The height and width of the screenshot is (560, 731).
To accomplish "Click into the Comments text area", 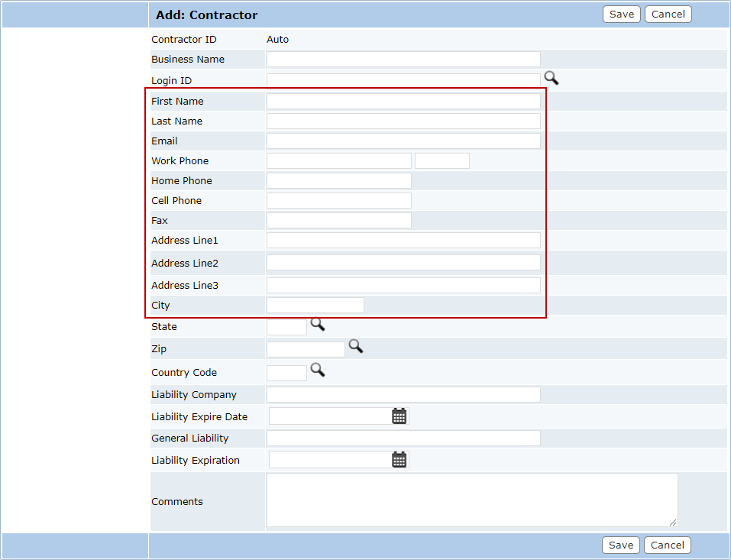I will tap(471, 500).
